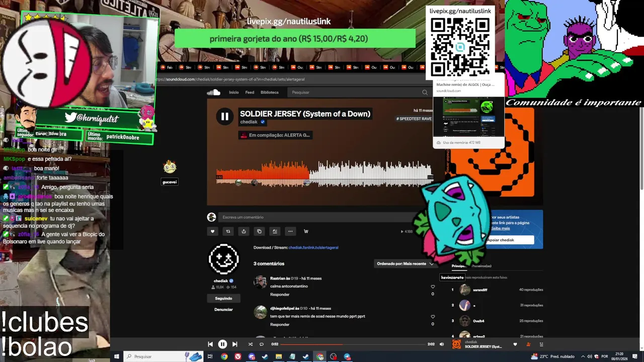Toggle shuffle in the player bar
Viewport: 644px width, 362px height.
pyautogui.click(x=251, y=344)
